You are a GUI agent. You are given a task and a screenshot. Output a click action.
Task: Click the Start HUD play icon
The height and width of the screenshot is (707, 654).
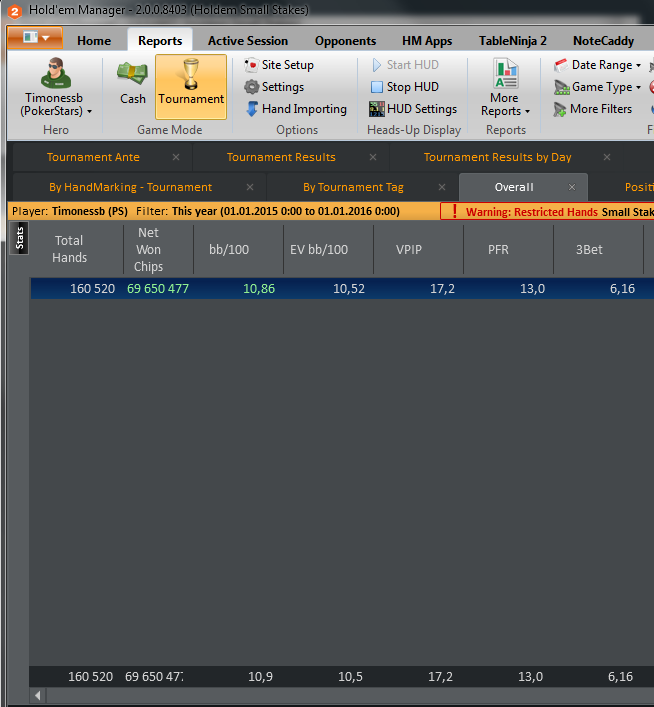(376, 65)
